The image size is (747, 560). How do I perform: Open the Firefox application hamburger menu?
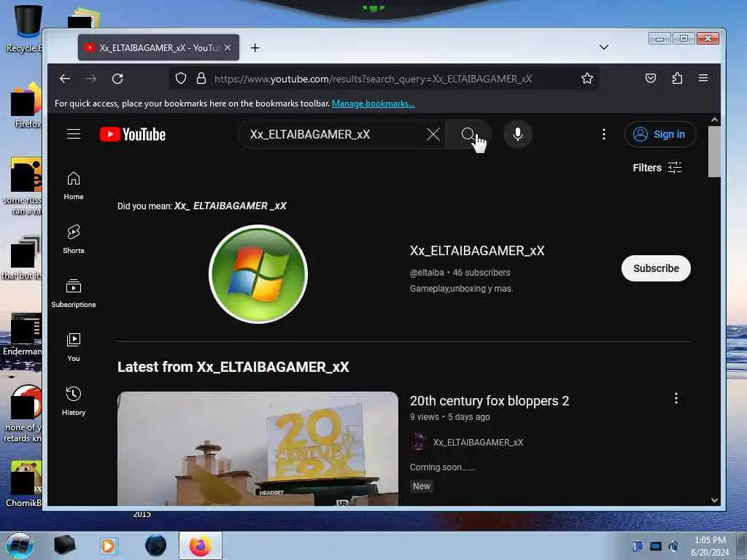(703, 78)
